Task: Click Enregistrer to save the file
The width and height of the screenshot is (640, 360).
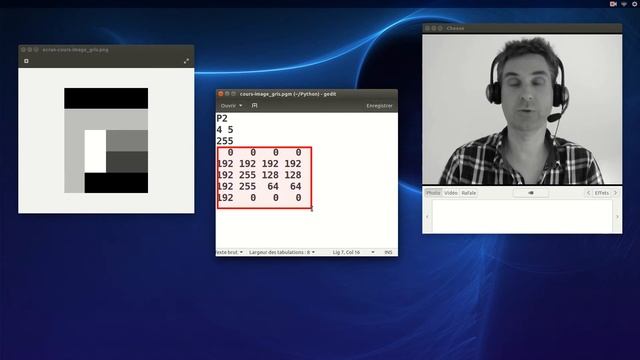Action: (x=379, y=106)
